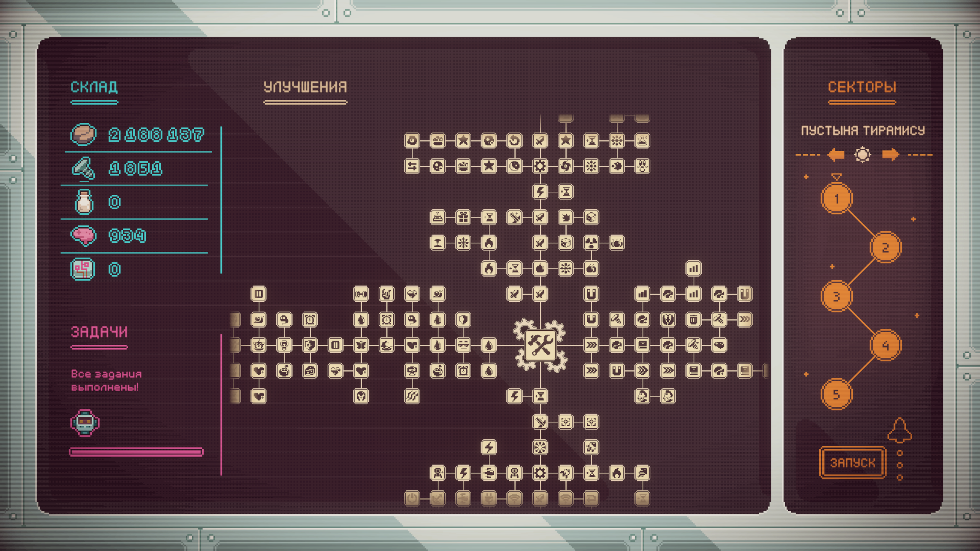Viewport: 980px width, 551px height.
Task: Open the УЛУЧШЕНИЯ panel header
Action: [305, 87]
